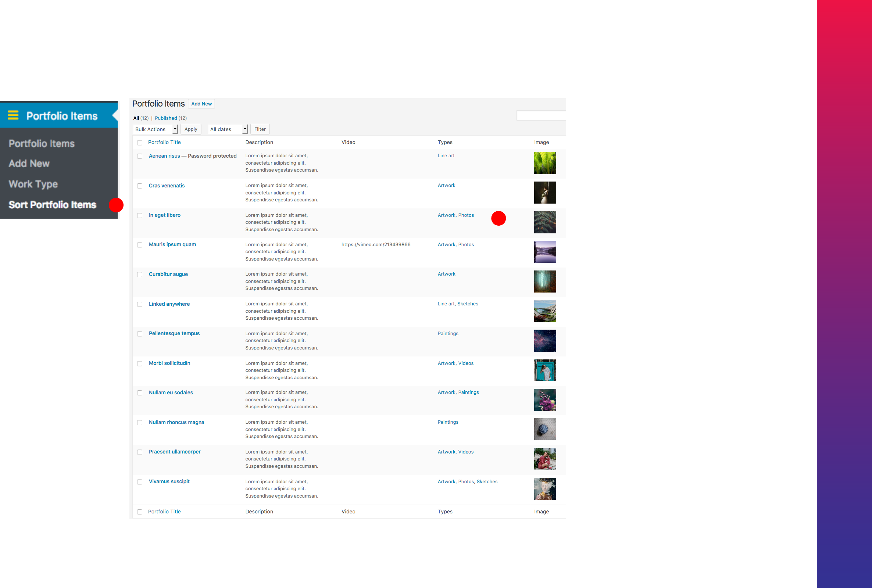Click the search input field

pyautogui.click(x=541, y=115)
